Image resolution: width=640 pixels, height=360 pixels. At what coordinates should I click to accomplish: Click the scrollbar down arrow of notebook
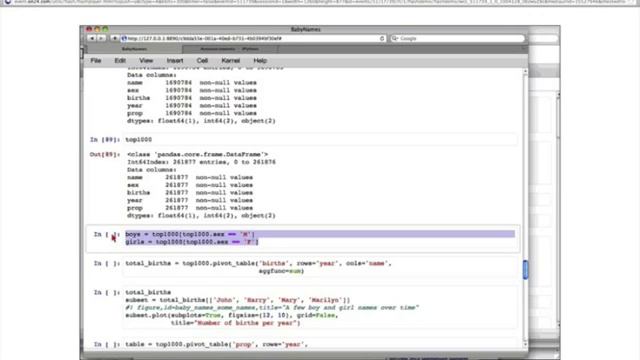click(x=525, y=344)
